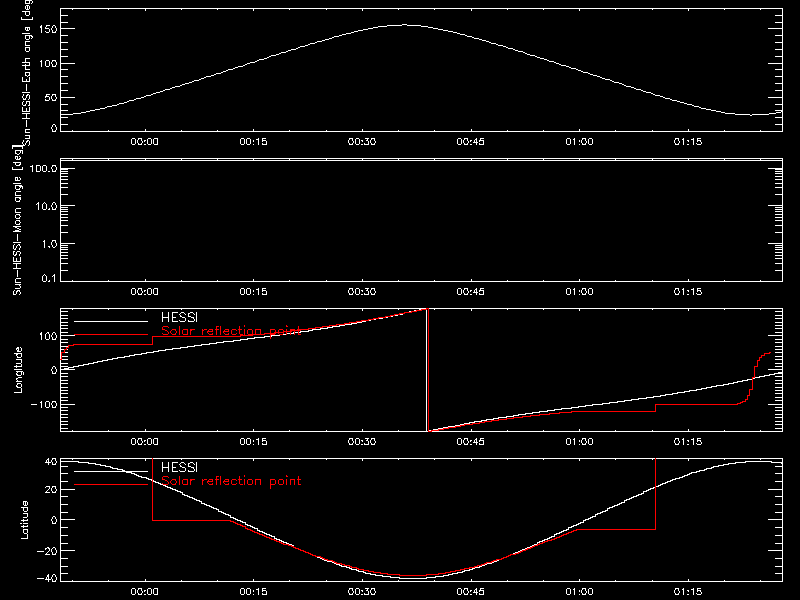Image resolution: width=800 pixels, height=600 pixels.
Task: Click the 150 tick label on Earth angle plot
Action: pyautogui.click(x=49, y=30)
